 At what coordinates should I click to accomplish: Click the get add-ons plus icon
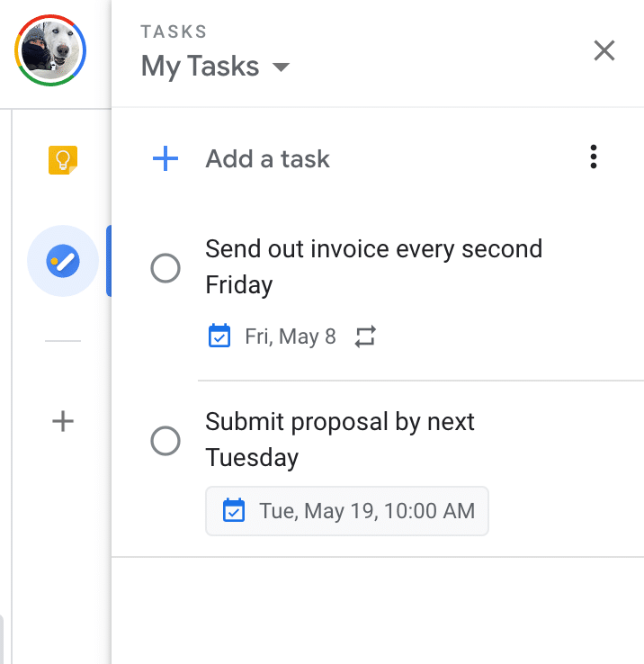tap(63, 421)
